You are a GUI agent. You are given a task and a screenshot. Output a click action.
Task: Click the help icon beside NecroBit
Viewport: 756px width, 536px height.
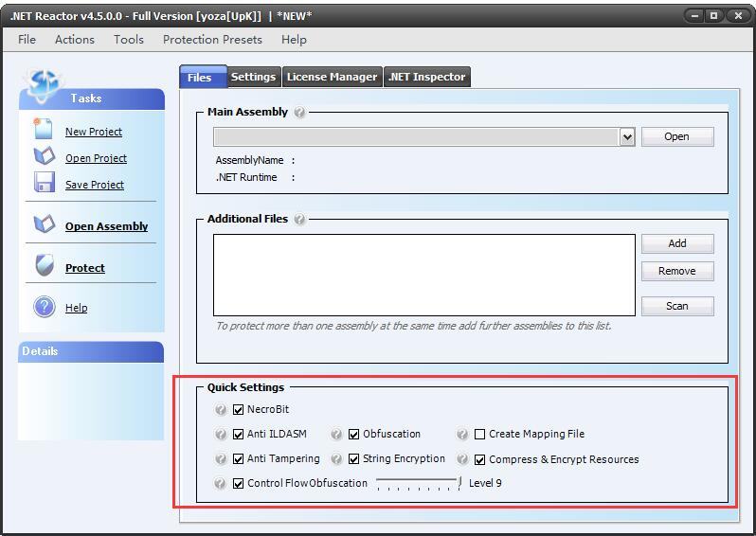(221, 410)
